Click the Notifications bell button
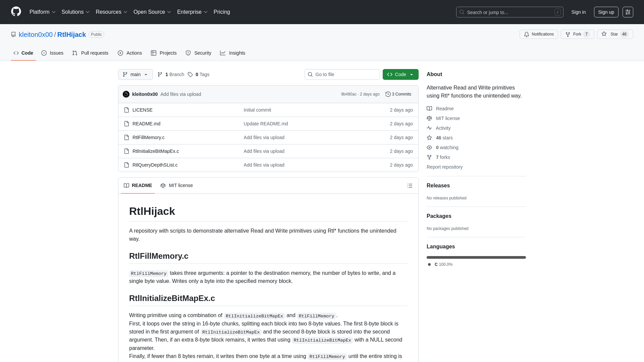The image size is (644, 362). (x=539, y=34)
